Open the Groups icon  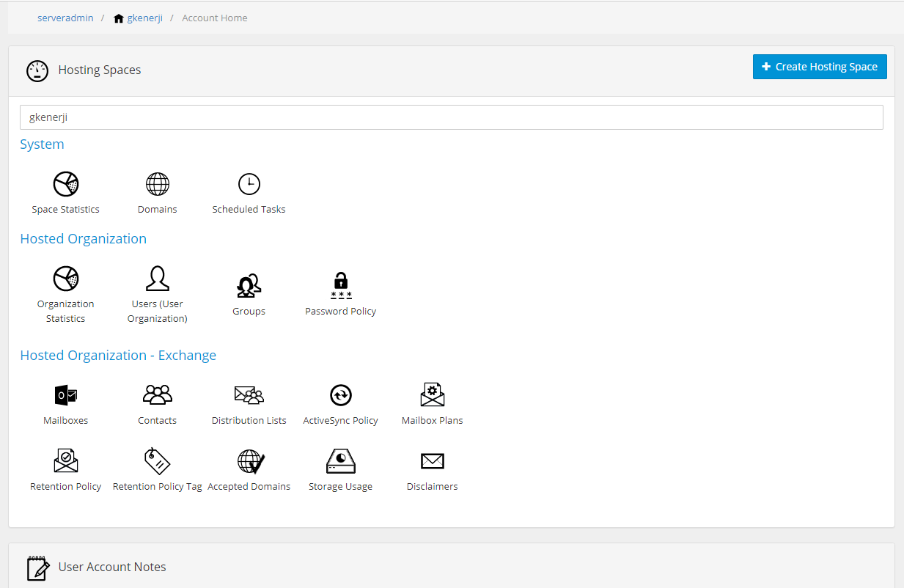point(249,286)
